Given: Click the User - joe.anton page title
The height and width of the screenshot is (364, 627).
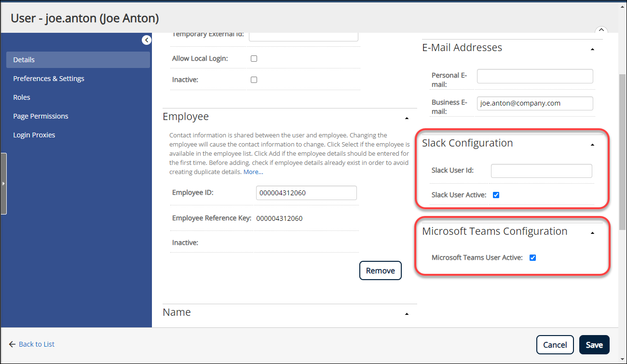Looking at the screenshot, I should point(85,18).
